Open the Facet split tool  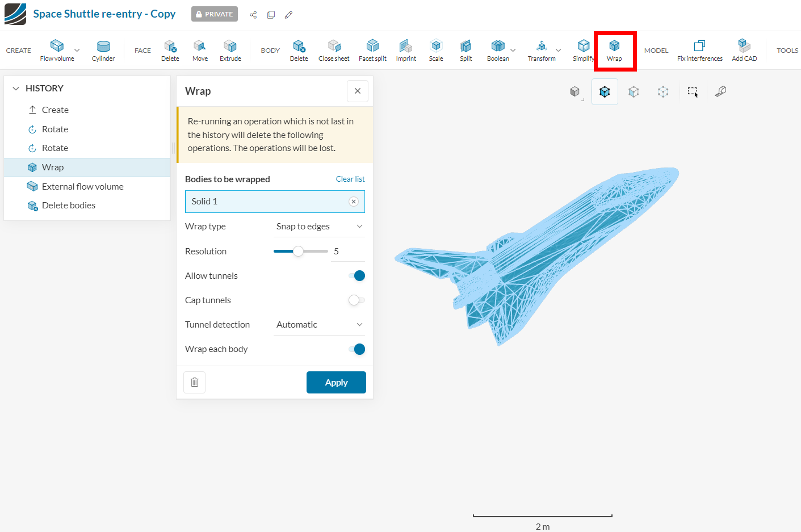coord(372,50)
